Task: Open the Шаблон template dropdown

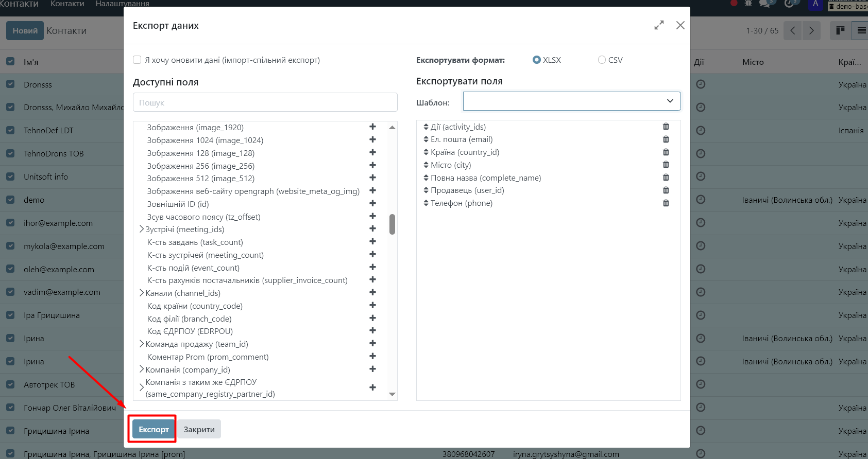Action: [571, 101]
